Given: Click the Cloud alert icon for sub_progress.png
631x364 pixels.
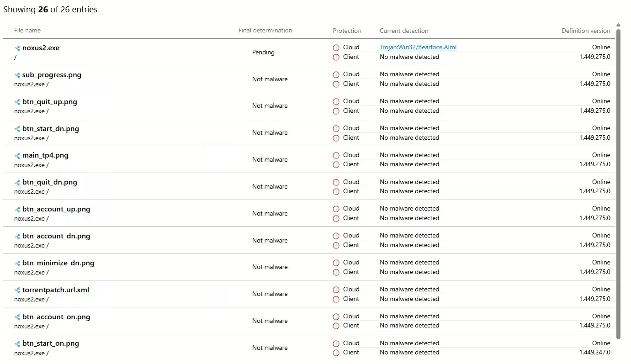Looking at the screenshot, I should coord(336,74).
